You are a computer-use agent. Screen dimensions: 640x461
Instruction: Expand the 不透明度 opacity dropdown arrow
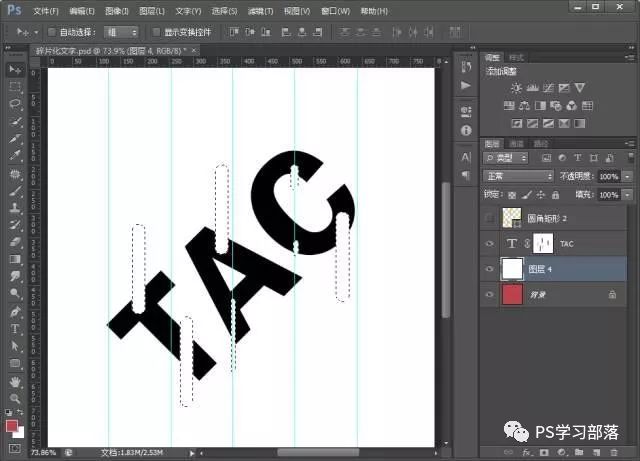627,176
